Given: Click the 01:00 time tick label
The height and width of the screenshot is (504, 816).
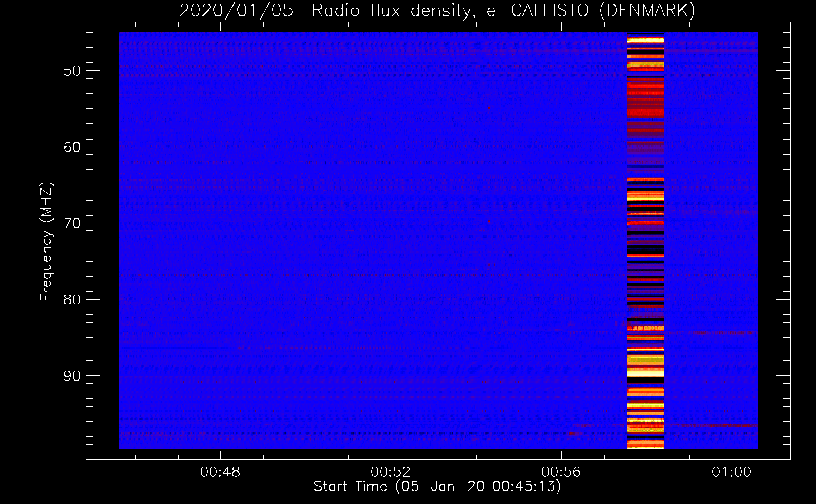Looking at the screenshot, I should (732, 472).
